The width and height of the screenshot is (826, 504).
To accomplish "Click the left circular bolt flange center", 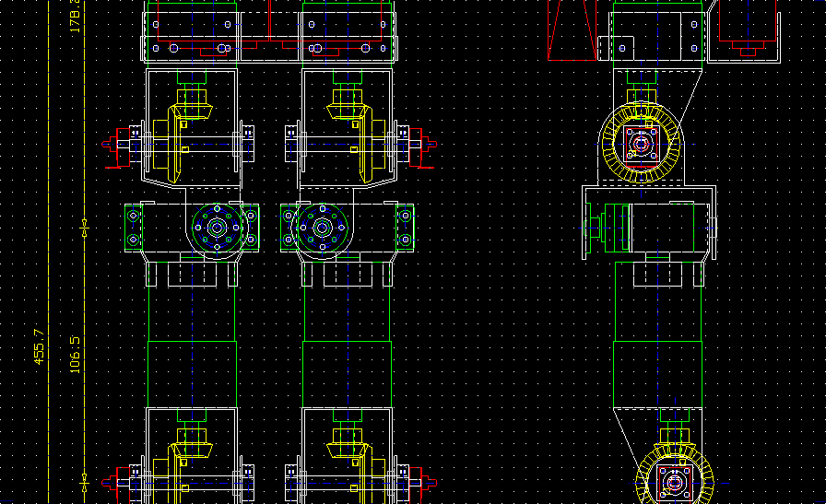I will pyautogui.click(x=217, y=228).
